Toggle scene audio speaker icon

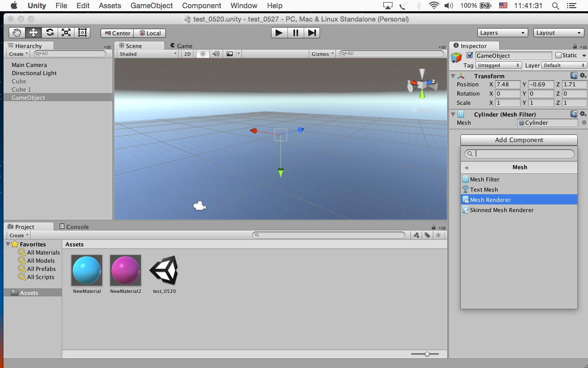click(216, 54)
